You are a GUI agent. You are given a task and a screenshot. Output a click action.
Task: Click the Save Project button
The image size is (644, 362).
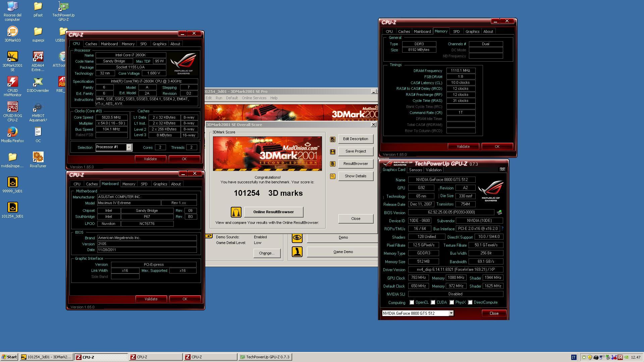click(356, 151)
